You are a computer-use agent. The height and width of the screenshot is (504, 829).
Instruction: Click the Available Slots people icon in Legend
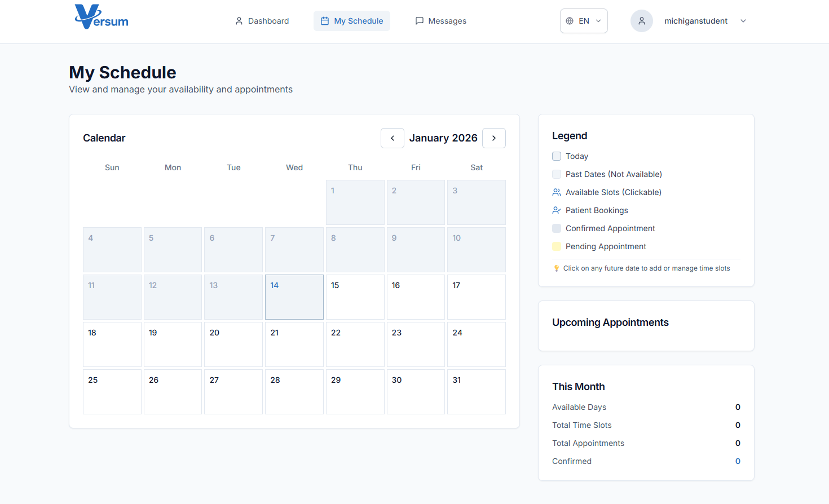[x=557, y=192]
